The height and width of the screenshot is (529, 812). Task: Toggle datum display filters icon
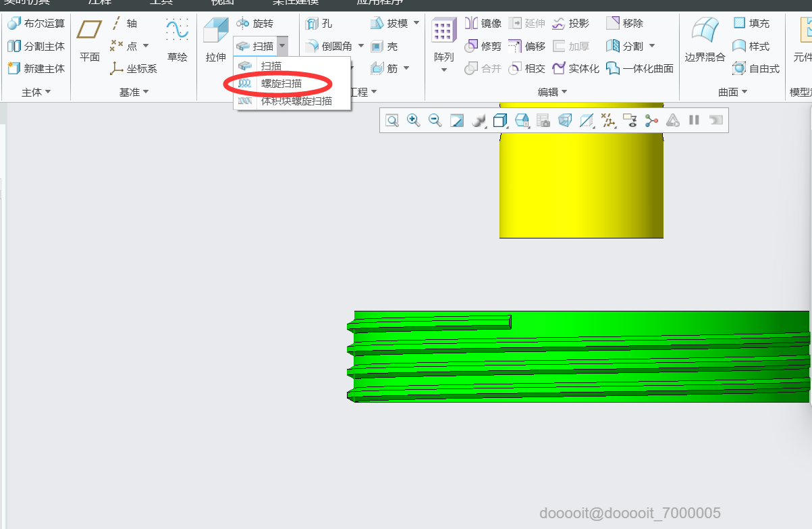(609, 120)
